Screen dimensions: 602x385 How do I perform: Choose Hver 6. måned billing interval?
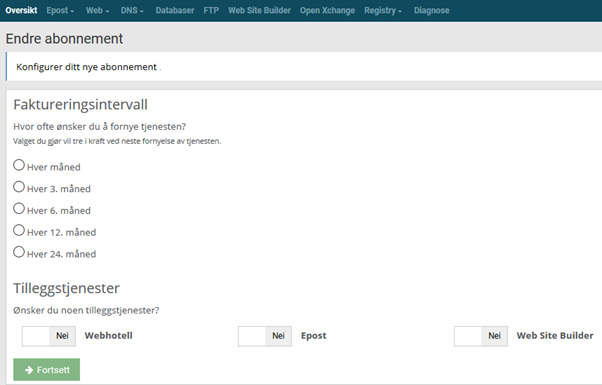pyautogui.click(x=19, y=208)
